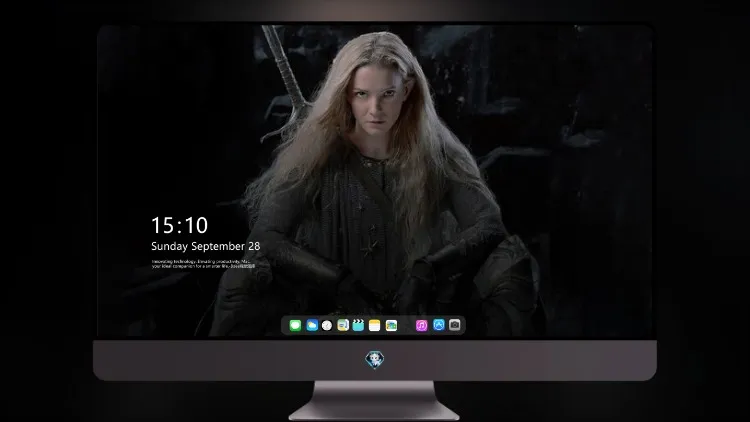
Task: Click the small tagline text below the date
Action: [203, 264]
